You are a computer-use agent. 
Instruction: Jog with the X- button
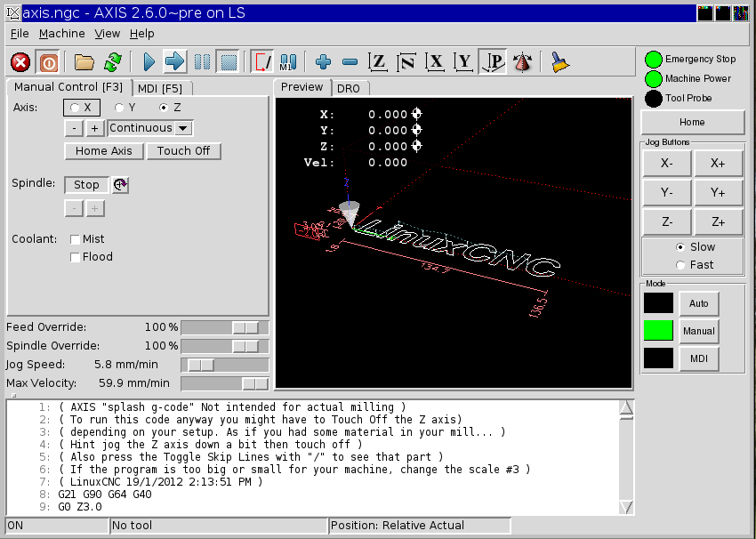(x=667, y=164)
